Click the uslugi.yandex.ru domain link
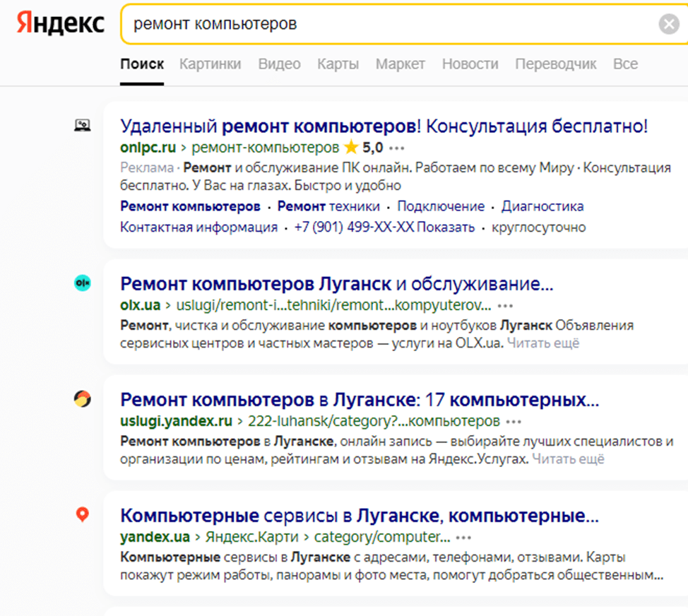The image size is (688, 616). 177,421
